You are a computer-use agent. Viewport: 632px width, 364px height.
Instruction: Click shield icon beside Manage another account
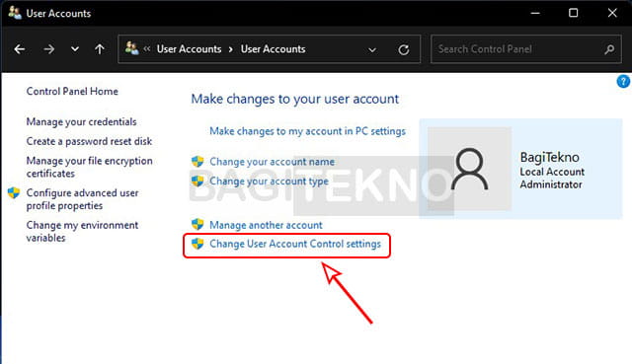(x=197, y=224)
